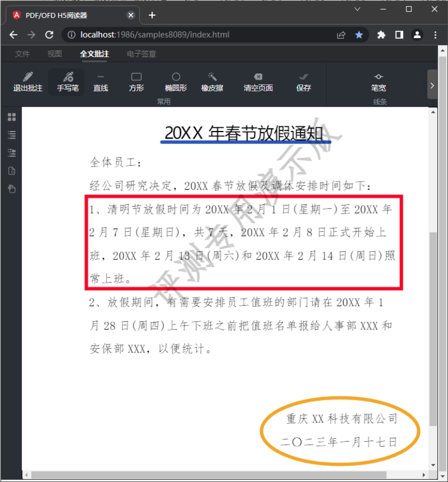Select the 方形 rectangle tool
The image size is (448, 482).
(136, 82)
